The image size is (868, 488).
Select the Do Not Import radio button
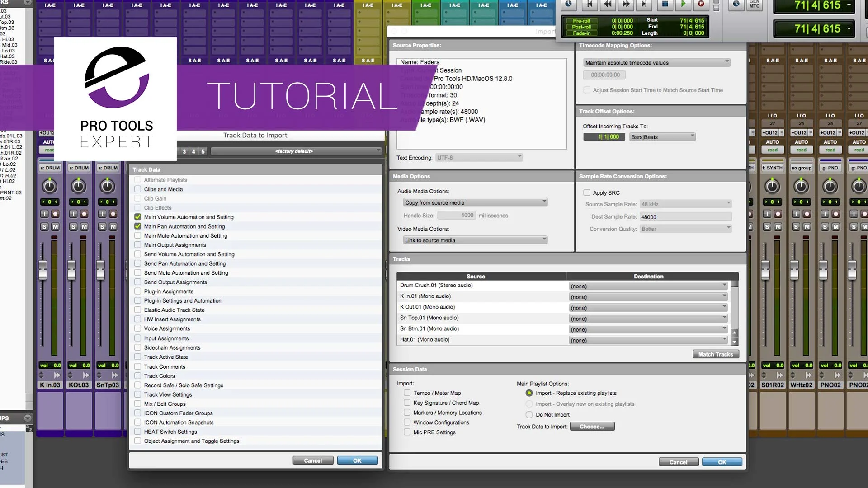click(529, 414)
